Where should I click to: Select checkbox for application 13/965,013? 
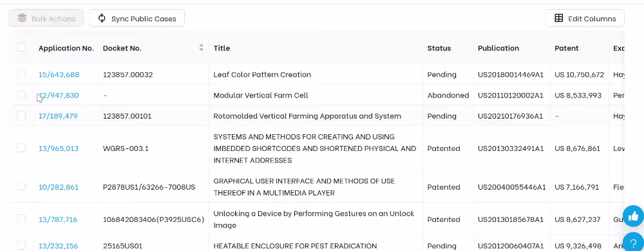click(21, 148)
